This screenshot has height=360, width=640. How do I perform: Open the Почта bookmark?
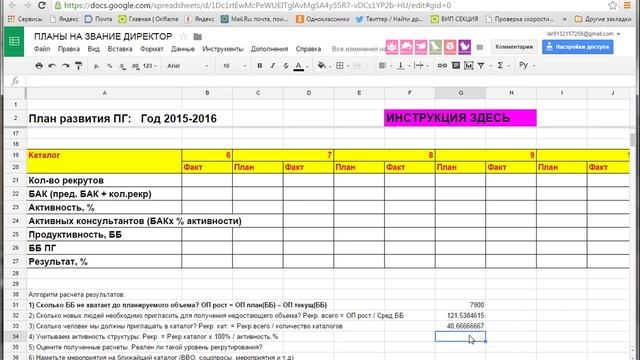point(98,19)
